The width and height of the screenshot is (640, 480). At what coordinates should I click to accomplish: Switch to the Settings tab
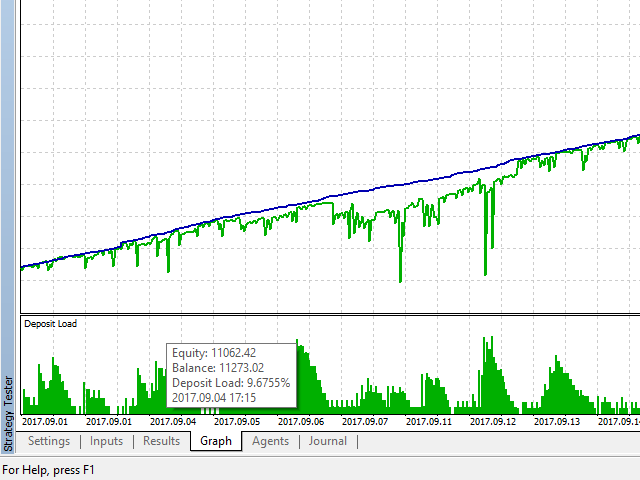49,441
